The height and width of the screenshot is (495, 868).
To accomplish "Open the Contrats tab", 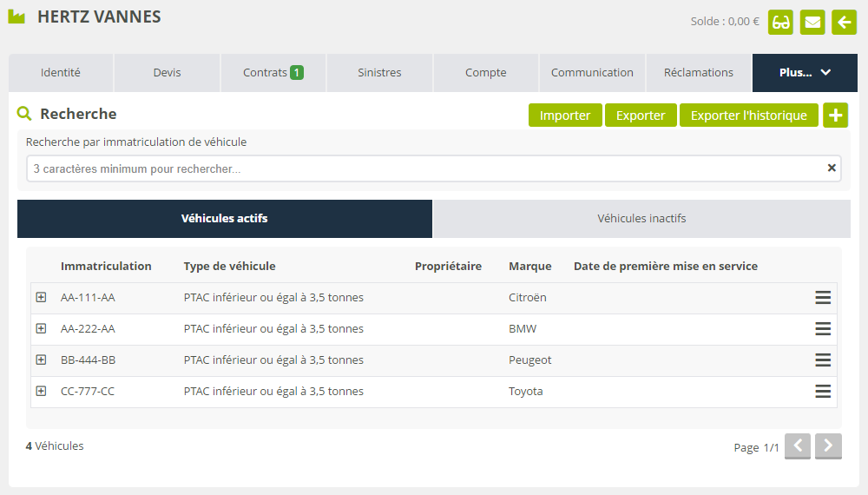I will tap(273, 73).
